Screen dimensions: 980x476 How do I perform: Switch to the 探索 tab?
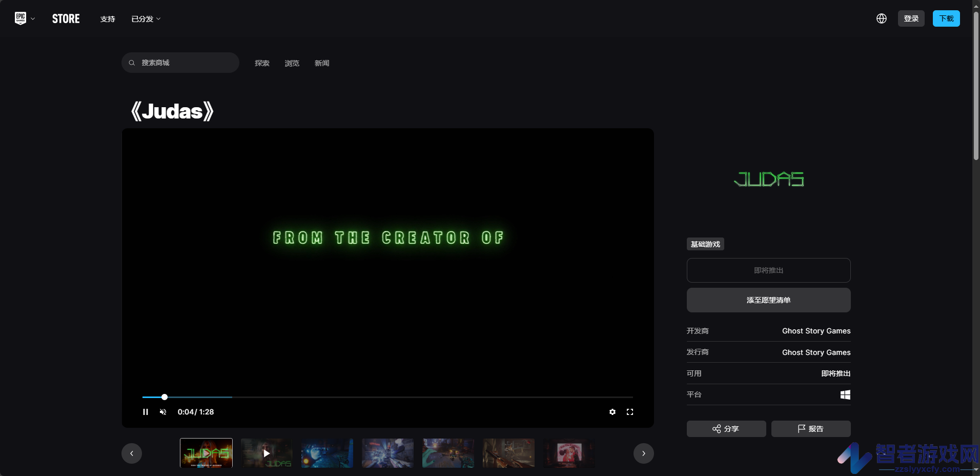click(262, 63)
